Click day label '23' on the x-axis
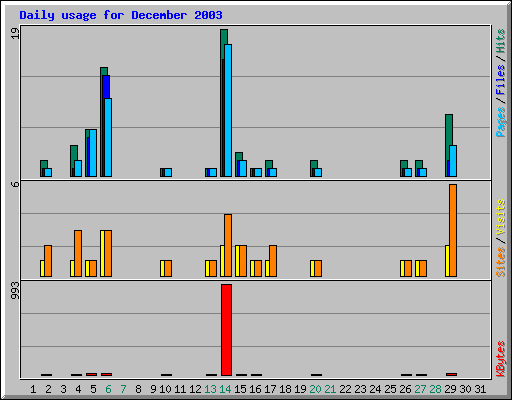Viewport: 512px width, 400px height. pyautogui.click(x=360, y=389)
